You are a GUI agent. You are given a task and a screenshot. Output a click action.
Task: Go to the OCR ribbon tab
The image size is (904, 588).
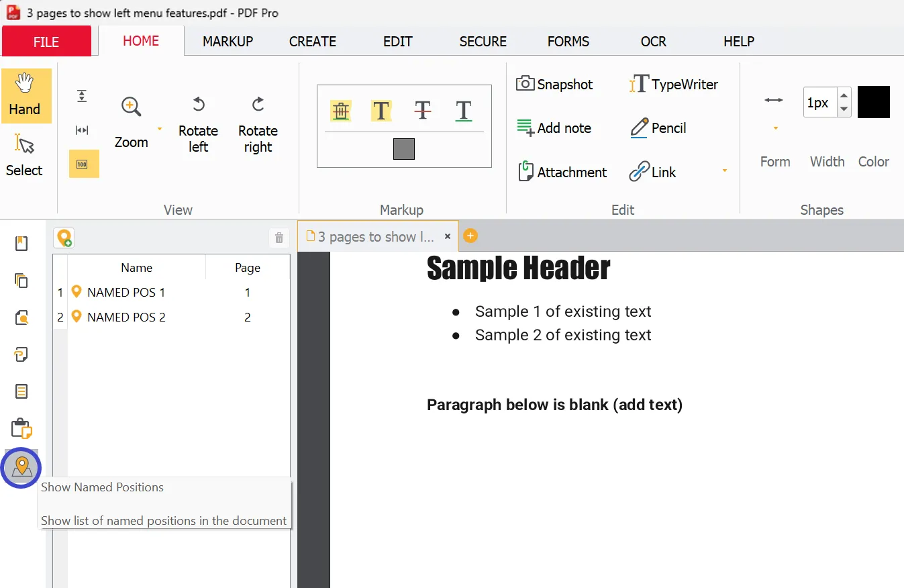click(654, 42)
